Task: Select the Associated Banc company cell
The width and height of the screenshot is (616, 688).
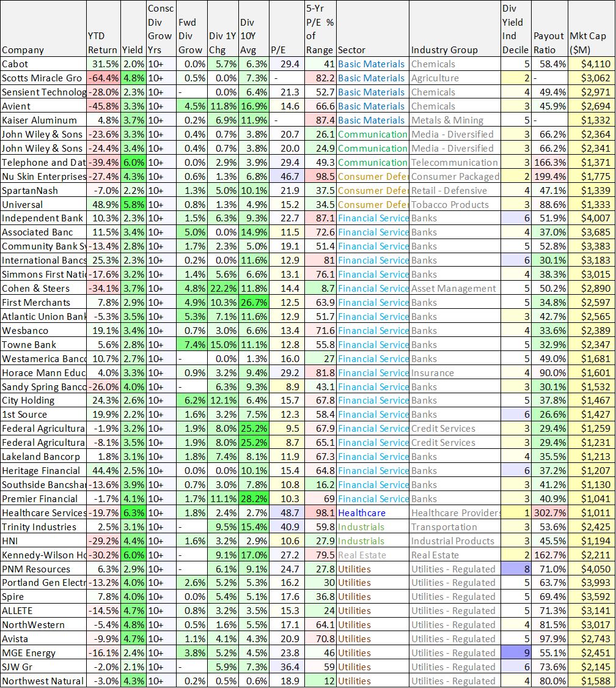Action: point(43,232)
